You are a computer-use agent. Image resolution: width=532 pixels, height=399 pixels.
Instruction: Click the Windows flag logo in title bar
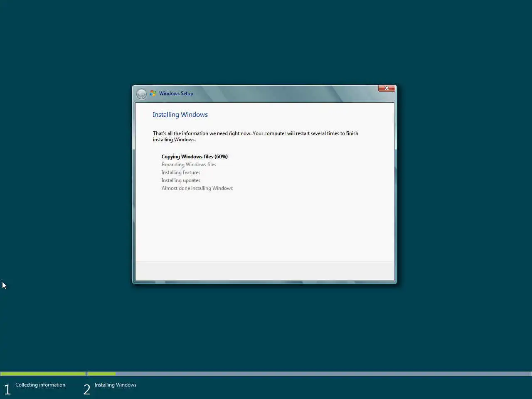pos(153,94)
